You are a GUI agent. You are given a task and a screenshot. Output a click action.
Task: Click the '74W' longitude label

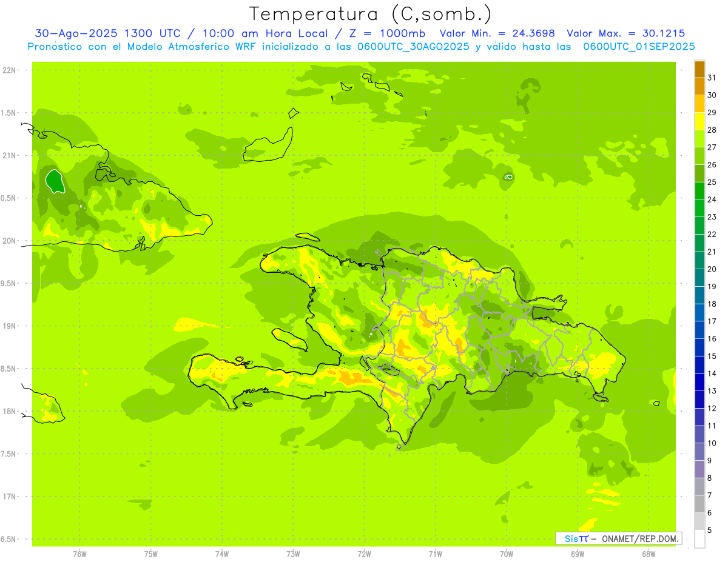(x=221, y=554)
